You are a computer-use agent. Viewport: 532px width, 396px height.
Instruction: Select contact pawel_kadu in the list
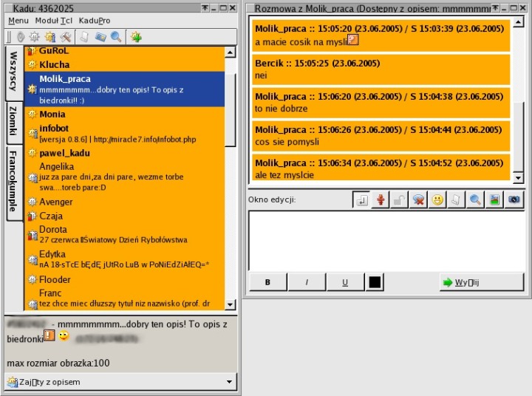click(66, 153)
